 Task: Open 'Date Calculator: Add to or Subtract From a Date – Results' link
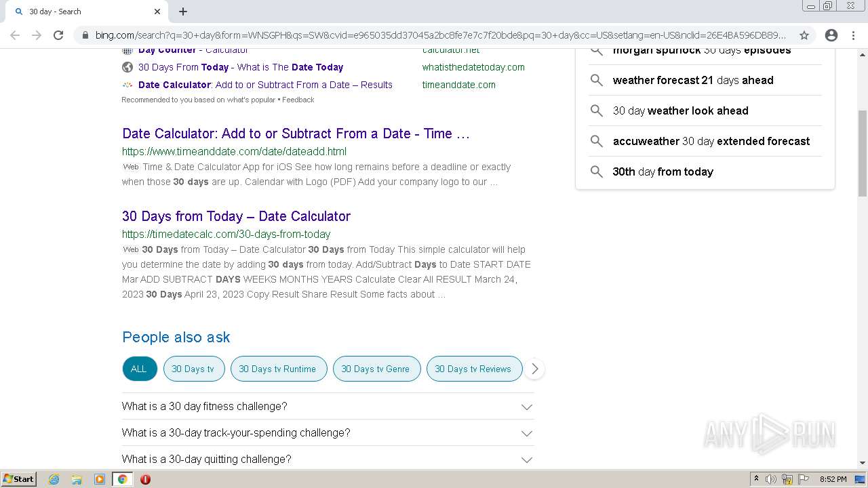tap(265, 85)
